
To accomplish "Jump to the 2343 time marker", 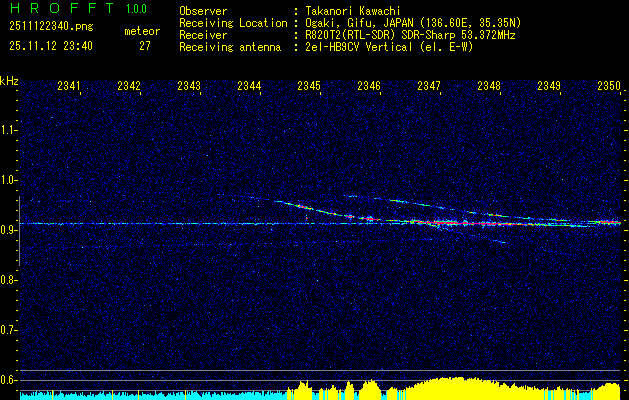I will tap(189, 87).
